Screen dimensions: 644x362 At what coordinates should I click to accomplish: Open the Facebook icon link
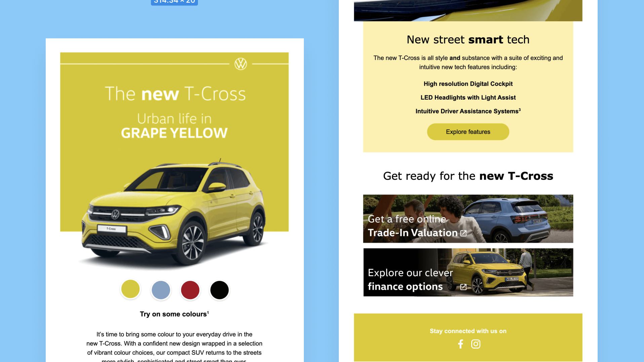[x=460, y=344]
